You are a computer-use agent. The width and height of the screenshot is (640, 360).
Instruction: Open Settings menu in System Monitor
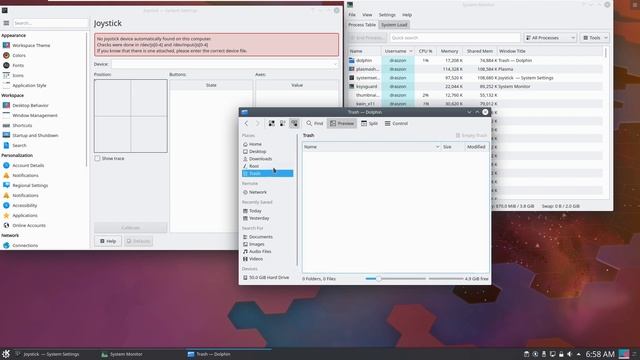click(387, 15)
